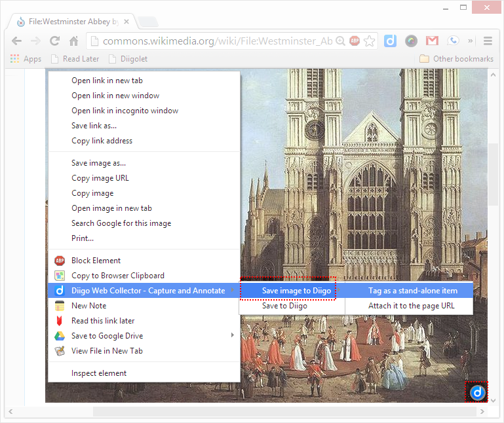Open the Other bookmarks folder

pyautogui.click(x=456, y=59)
